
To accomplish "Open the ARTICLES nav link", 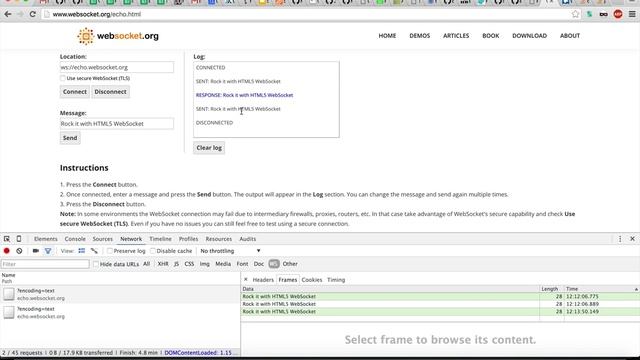I will (x=456, y=36).
